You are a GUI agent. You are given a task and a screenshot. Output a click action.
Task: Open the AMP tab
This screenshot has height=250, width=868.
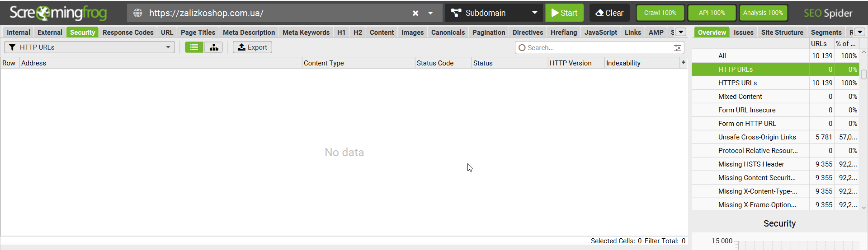656,32
